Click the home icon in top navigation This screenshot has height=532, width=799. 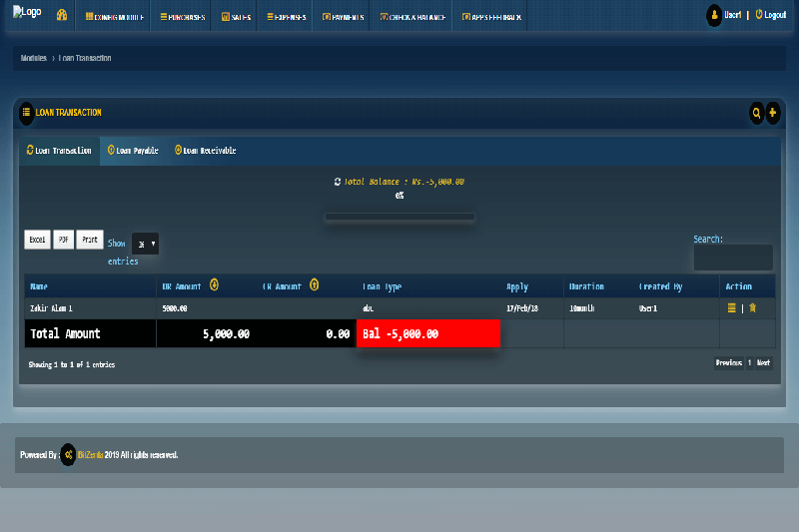pos(62,16)
